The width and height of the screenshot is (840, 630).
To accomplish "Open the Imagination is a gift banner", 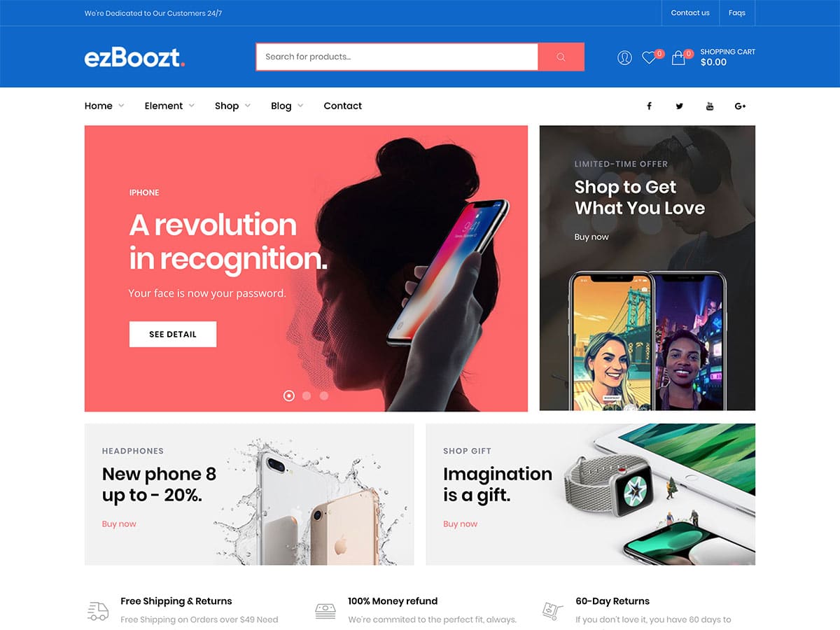I will point(591,494).
